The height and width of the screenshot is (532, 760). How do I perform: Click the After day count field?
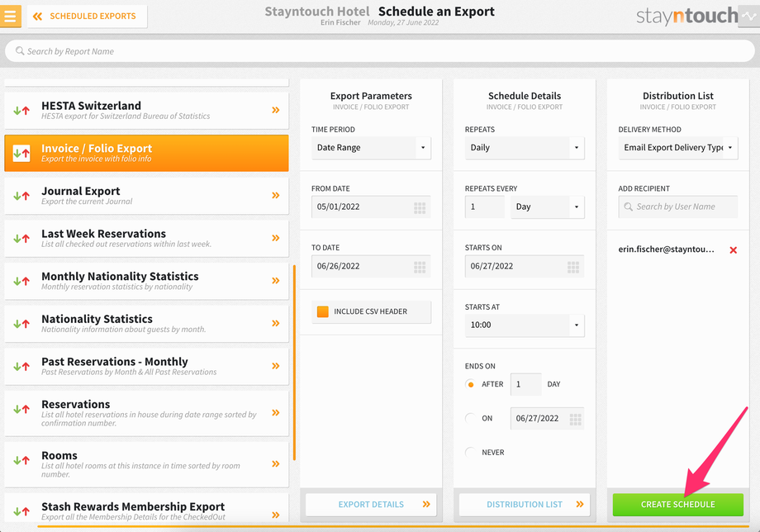[526, 384]
